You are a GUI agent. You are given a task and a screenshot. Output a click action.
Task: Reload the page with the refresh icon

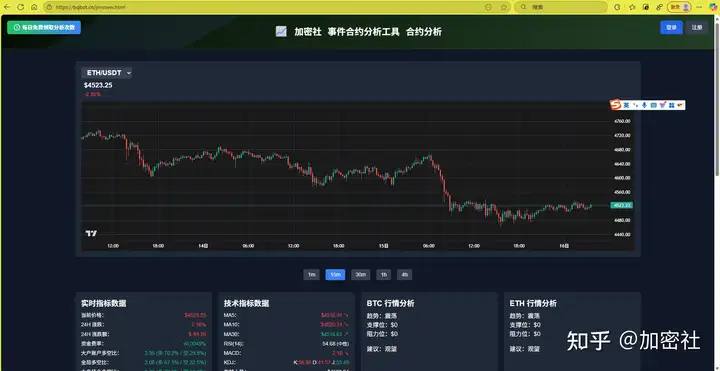click(x=21, y=7)
